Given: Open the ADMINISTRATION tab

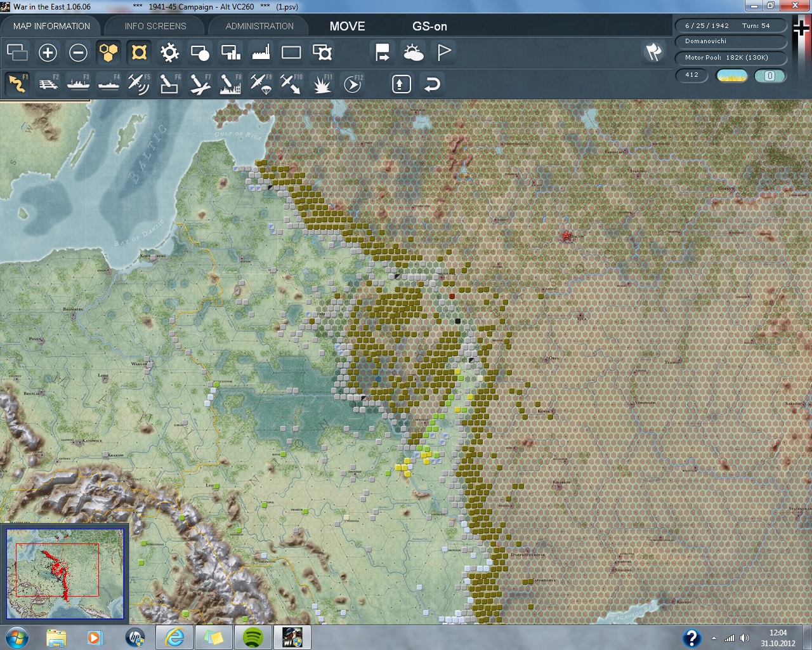Looking at the screenshot, I should click(x=259, y=26).
